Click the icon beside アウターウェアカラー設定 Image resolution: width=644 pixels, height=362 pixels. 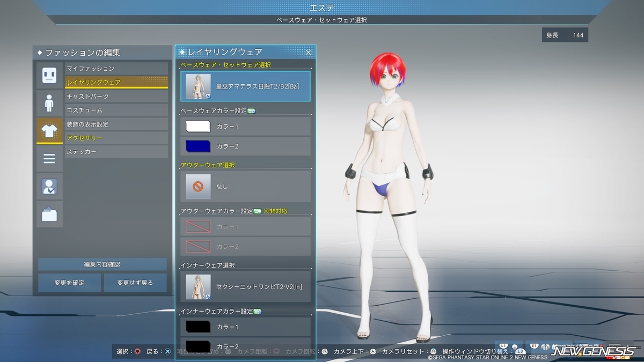click(x=258, y=211)
